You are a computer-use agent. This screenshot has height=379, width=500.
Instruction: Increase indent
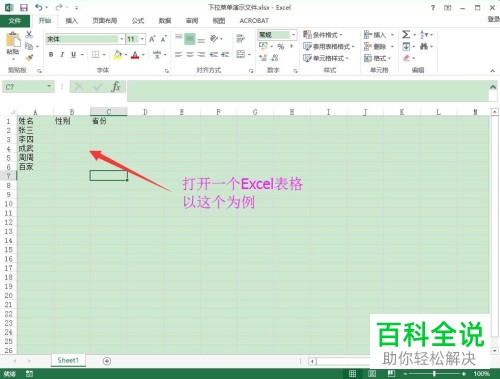tap(225, 54)
